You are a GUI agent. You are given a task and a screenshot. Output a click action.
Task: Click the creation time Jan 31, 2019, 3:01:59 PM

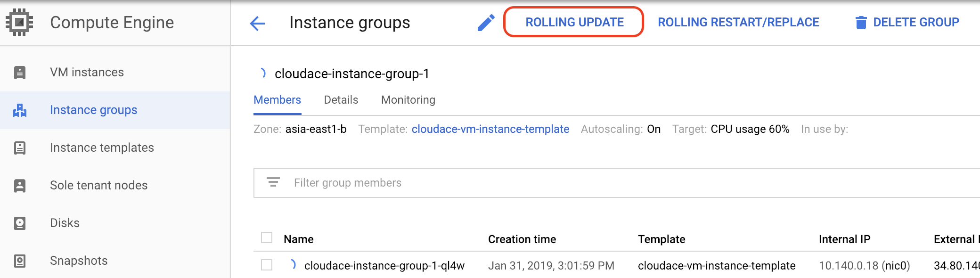[x=551, y=266]
